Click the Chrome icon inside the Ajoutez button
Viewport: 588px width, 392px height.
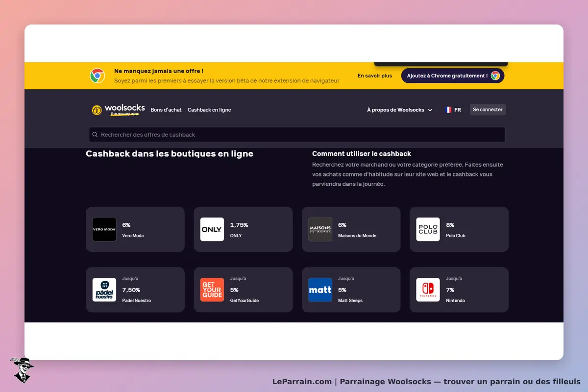pyautogui.click(x=495, y=75)
